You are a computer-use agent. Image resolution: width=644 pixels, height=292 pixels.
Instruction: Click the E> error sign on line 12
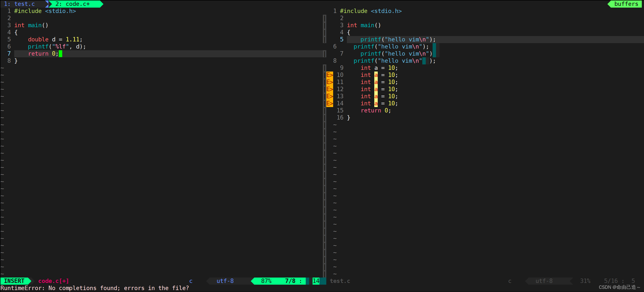(330, 89)
